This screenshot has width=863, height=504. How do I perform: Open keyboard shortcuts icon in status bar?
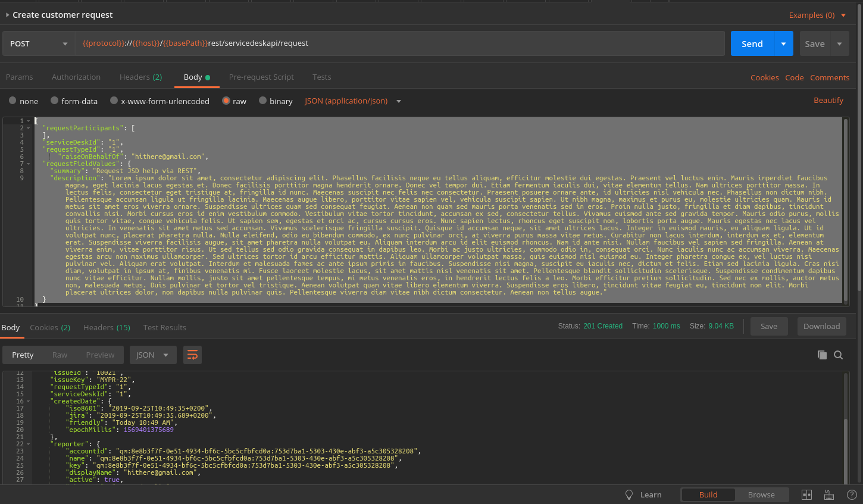[x=828, y=494]
